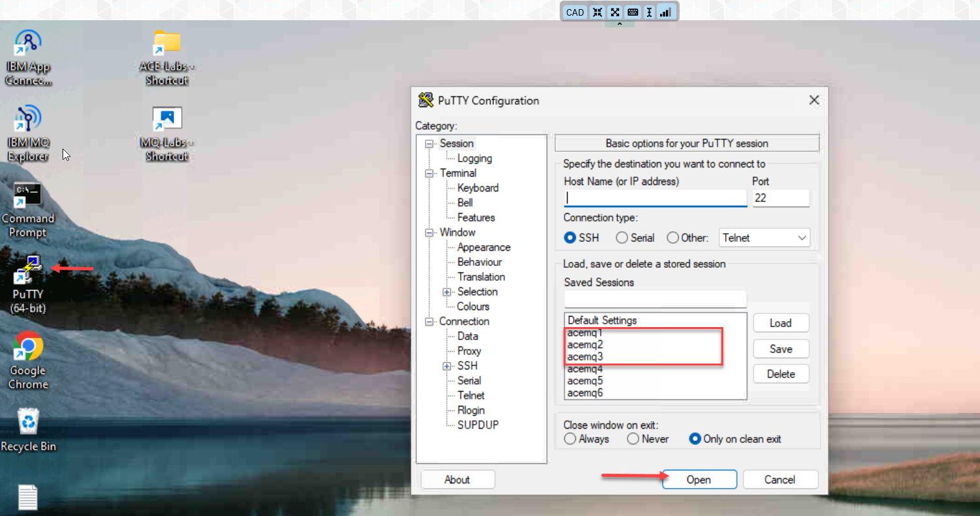
Task: Open the Colours category
Action: point(473,306)
